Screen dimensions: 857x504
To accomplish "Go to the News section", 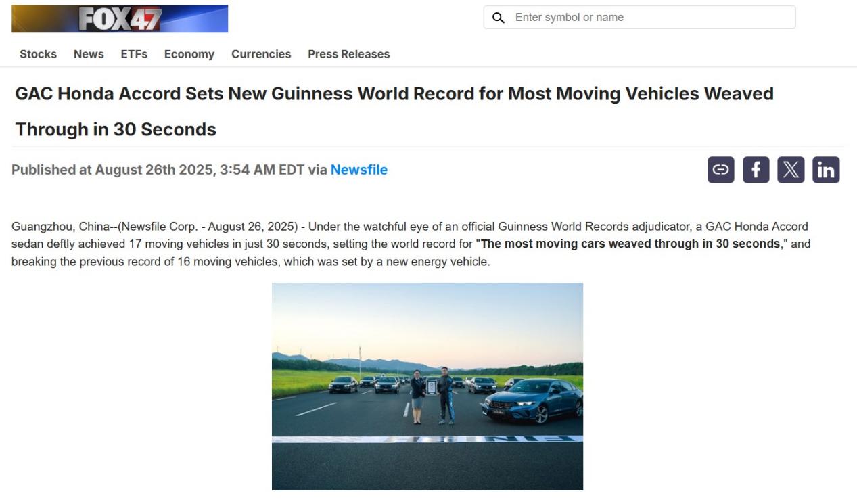I will tap(89, 54).
